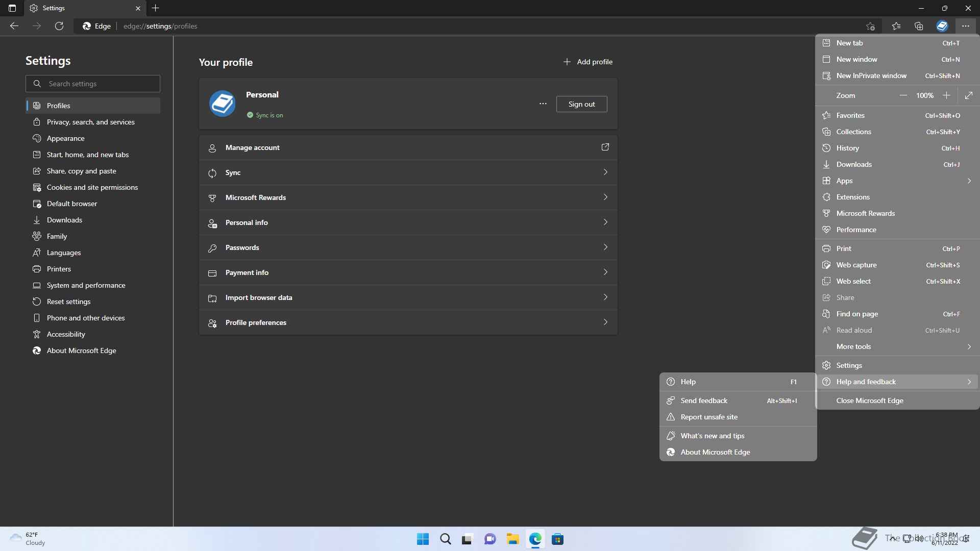
Task: Click the full screen icon in Zoom row
Action: 969,95
